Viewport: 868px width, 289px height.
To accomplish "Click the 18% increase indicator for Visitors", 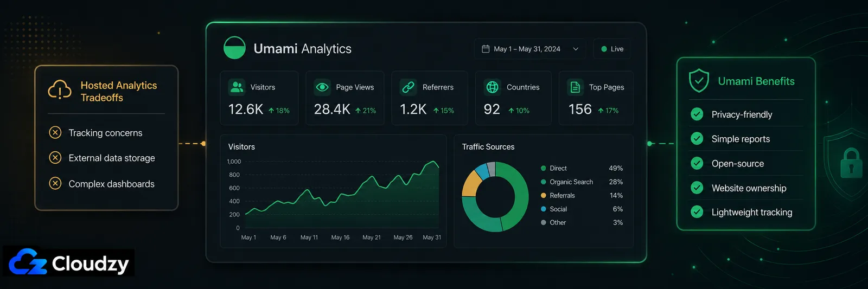I will tap(279, 111).
